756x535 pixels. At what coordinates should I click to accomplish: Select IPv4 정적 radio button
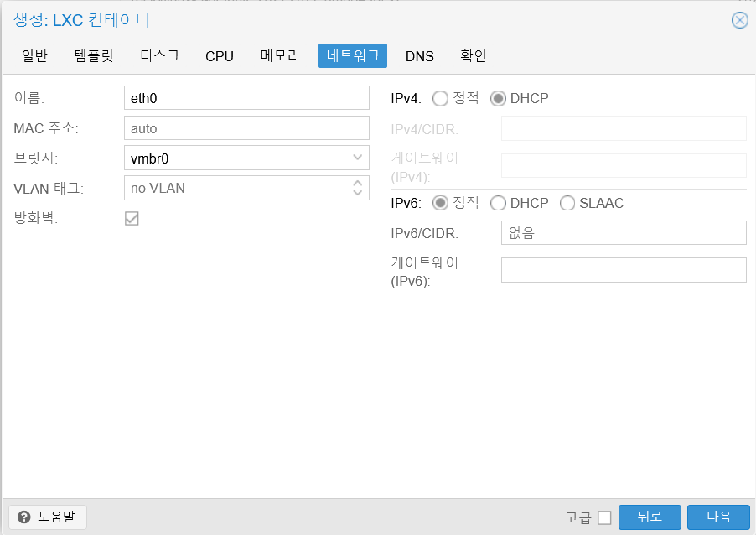(x=440, y=99)
